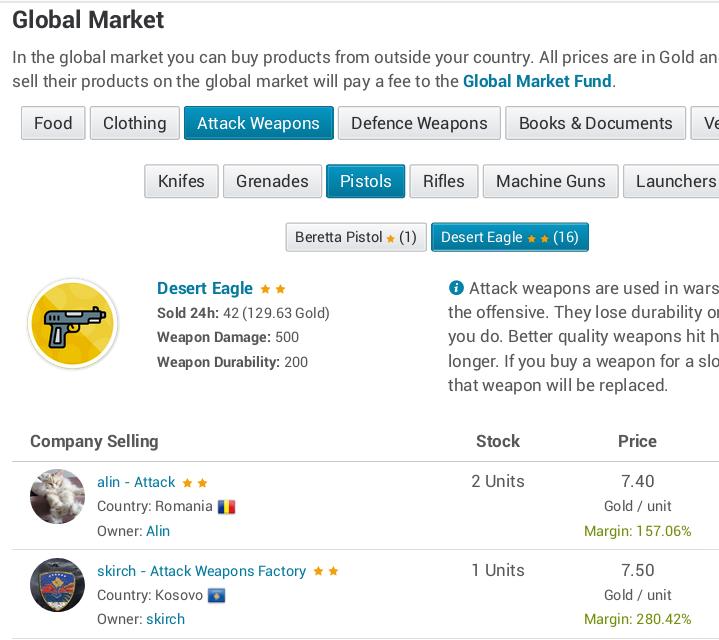Viewport: 719px width, 640px height.
Task: Open skirch - Attack Weapons Factory link
Action: click(201, 571)
